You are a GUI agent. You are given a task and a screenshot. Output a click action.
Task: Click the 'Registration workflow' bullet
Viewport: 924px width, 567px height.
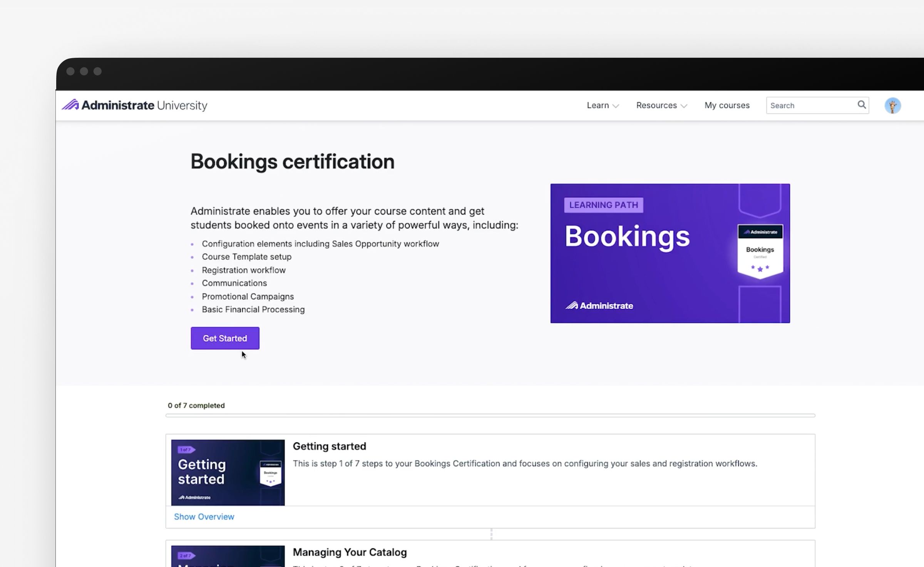coord(244,270)
